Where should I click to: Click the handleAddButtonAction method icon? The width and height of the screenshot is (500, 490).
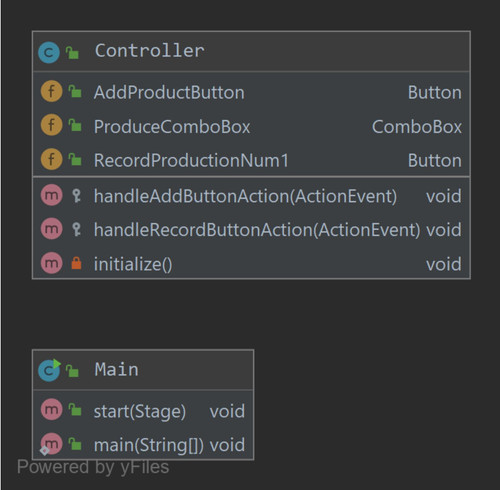pyautogui.click(x=51, y=195)
